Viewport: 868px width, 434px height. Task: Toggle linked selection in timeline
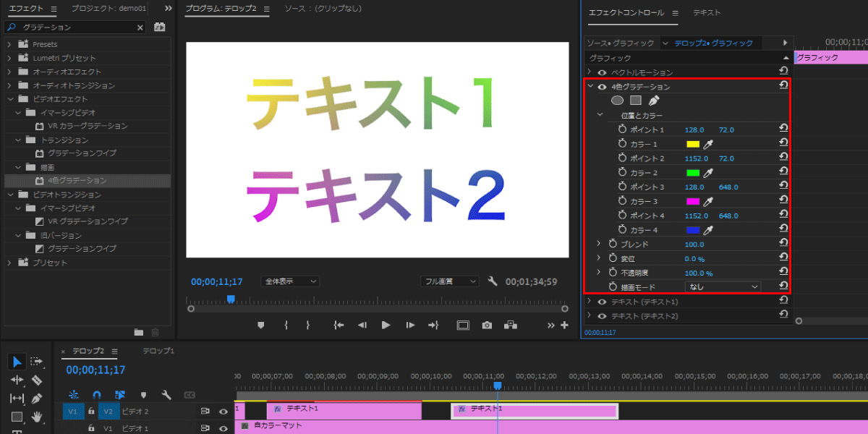(x=120, y=395)
